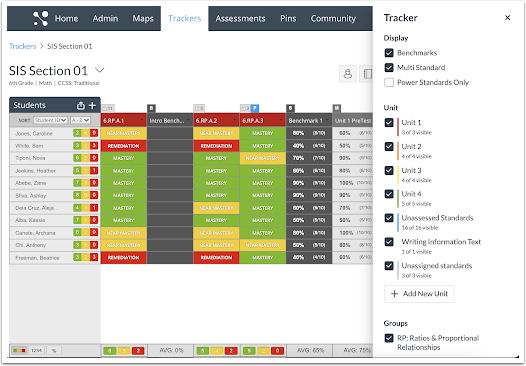This screenshot has width=526, height=366.
Task: Click the export students icon
Action: (x=81, y=105)
